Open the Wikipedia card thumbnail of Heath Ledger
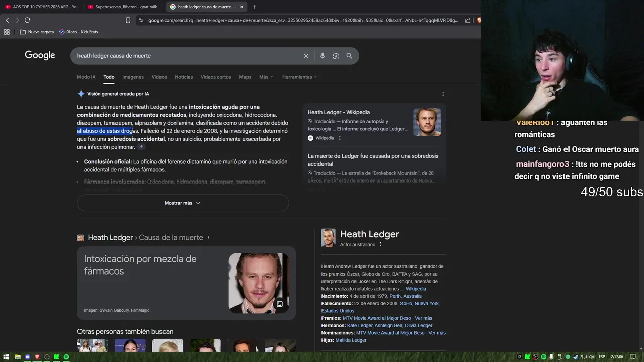This screenshot has height=362, width=644. (427, 122)
